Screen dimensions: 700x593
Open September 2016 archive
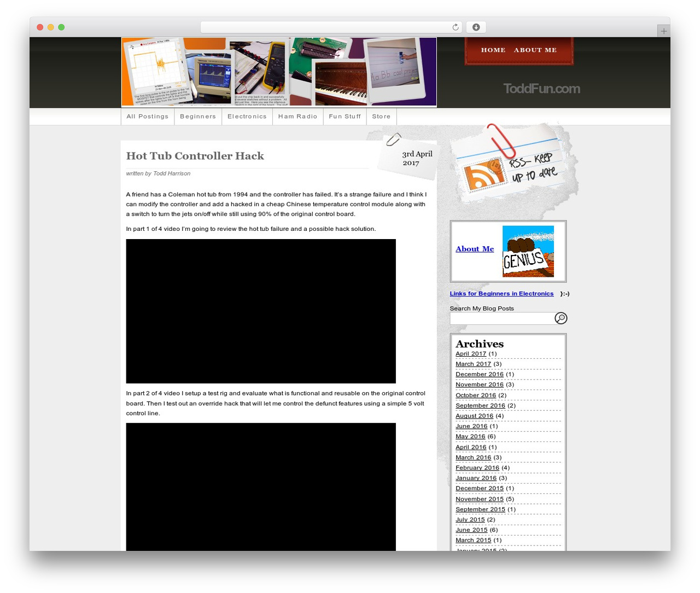pos(480,406)
